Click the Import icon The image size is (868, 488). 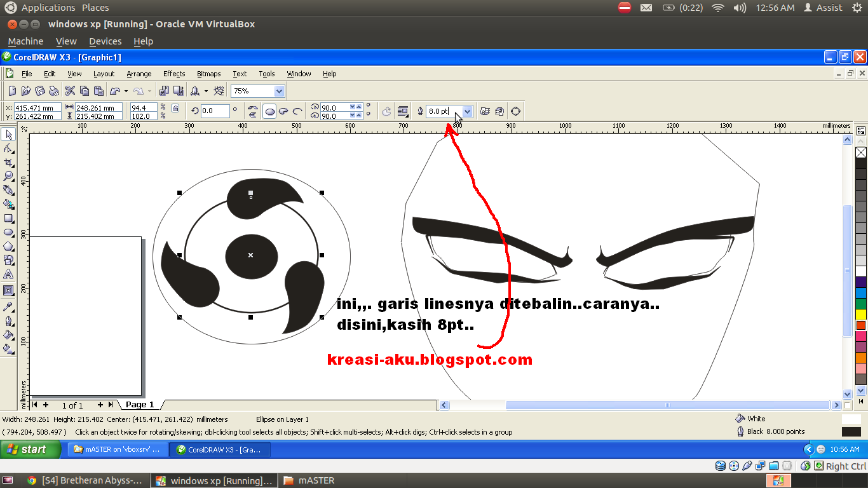click(x=164, y=91)
